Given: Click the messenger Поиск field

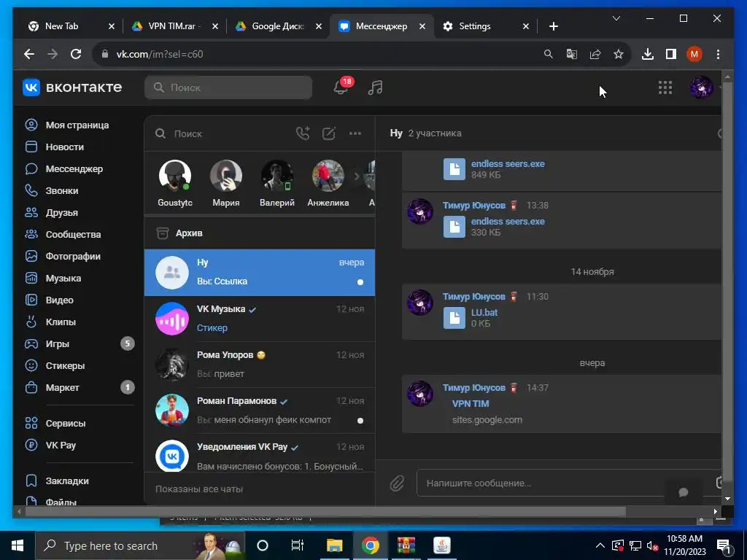Looking at the screenshot, I should pyautogui.click(x=220, y=134).
